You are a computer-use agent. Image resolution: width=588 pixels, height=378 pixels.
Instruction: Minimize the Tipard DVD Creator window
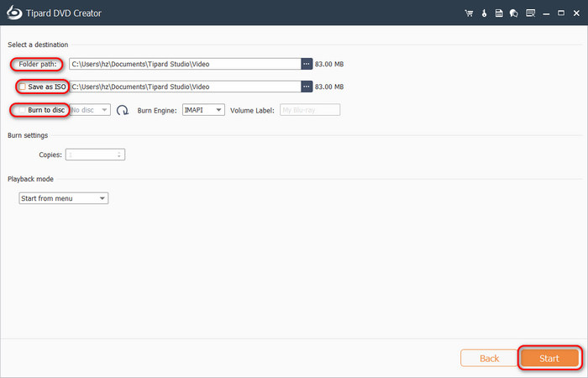tap(546, 13)
